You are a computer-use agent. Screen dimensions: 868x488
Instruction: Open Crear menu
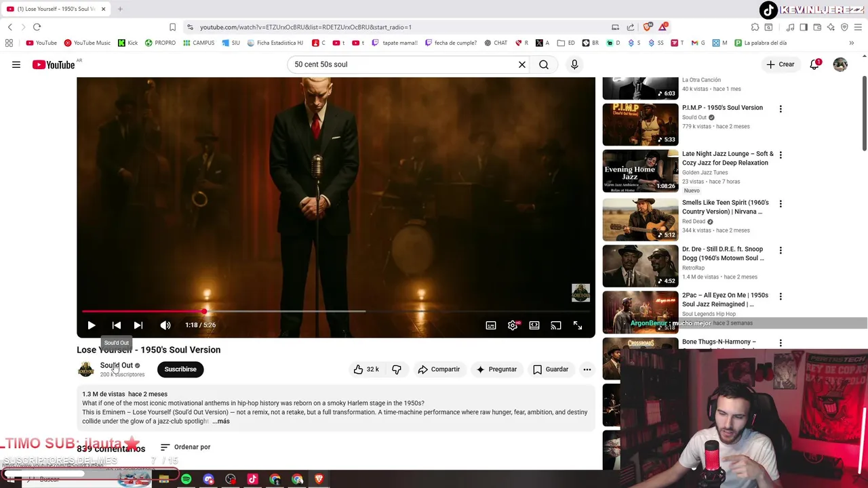pyautogui.click(x=781, y=64)
